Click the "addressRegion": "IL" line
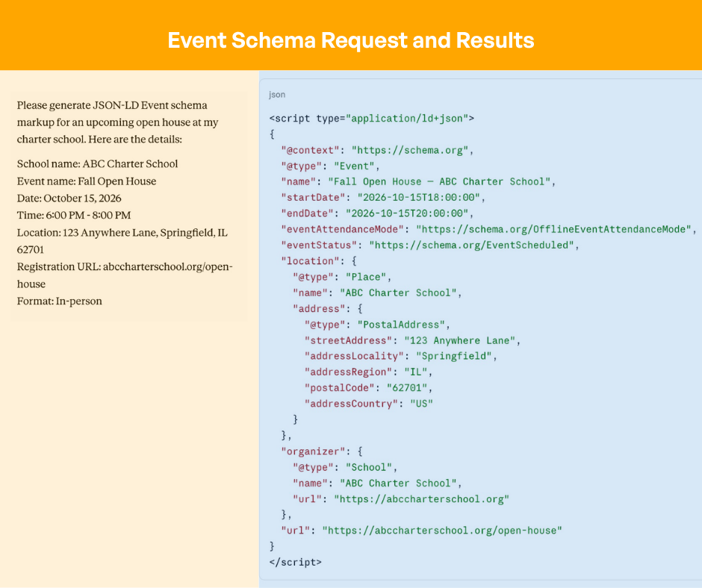The image size is (702, 588). [368, 372]
